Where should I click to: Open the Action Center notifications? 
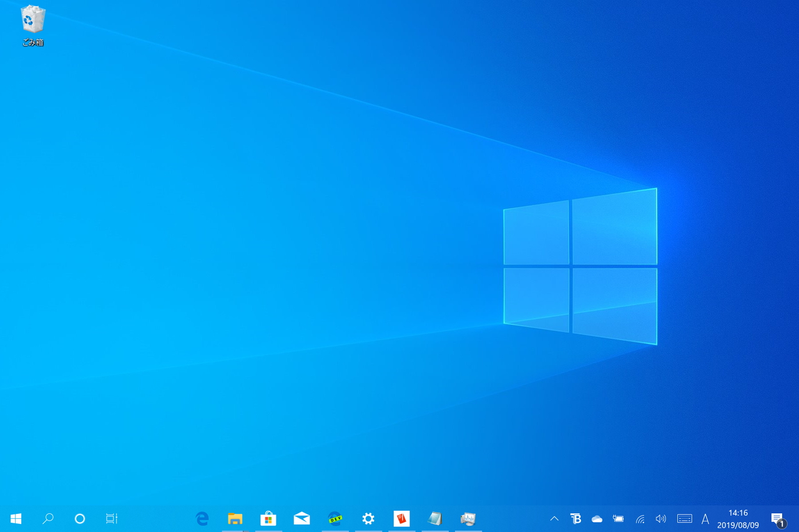pos(778,518)
